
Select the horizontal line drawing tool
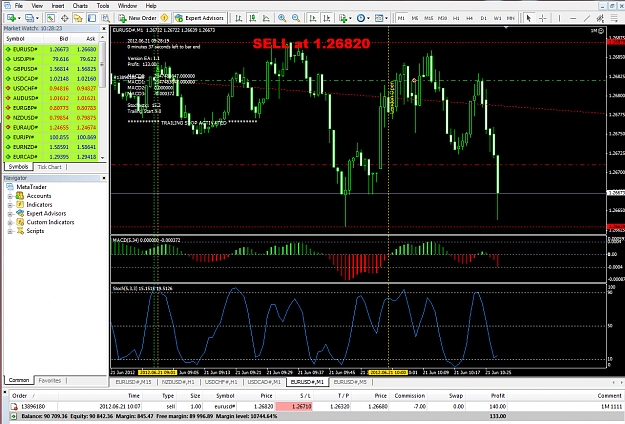coord(573,18)
